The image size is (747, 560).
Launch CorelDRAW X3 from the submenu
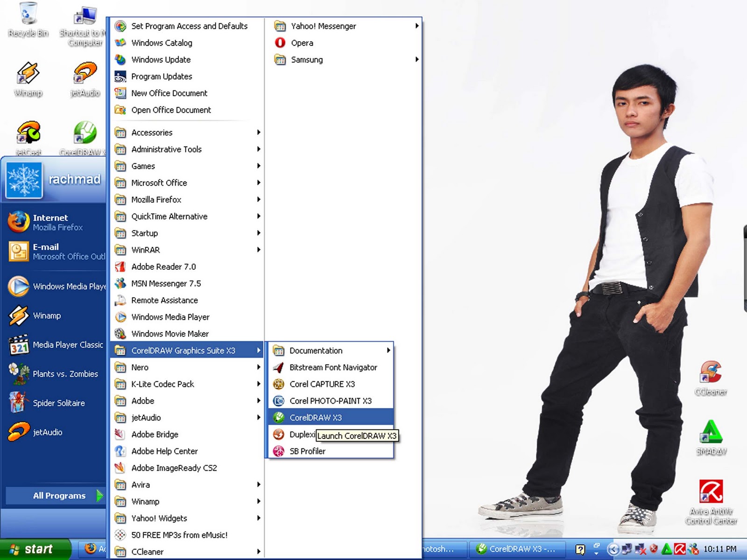click(x=317, y=417)
